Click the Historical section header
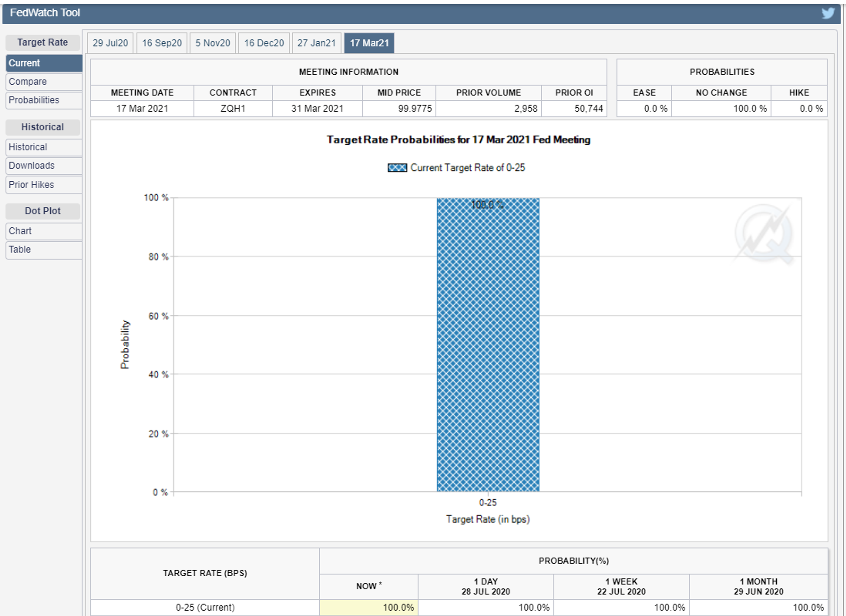The width and height of the screenshot is (846, 616). (x=43, y=127)
